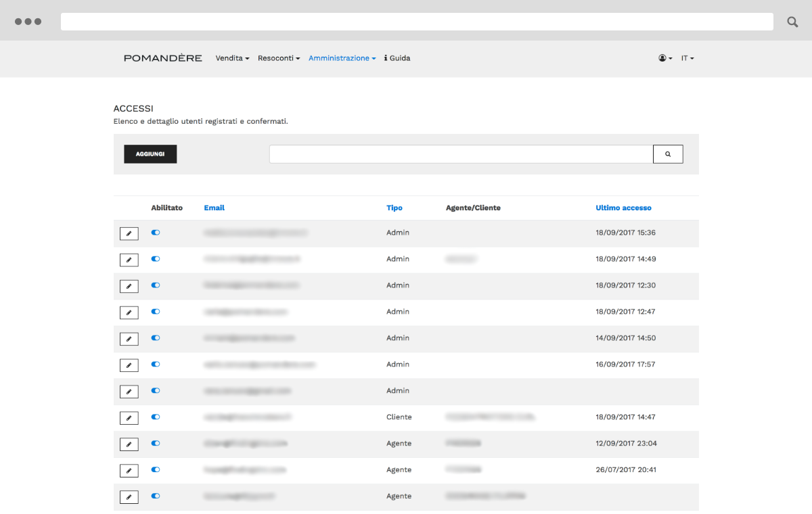
Task: Sort the table by Email column
Action: pos(214,208)
